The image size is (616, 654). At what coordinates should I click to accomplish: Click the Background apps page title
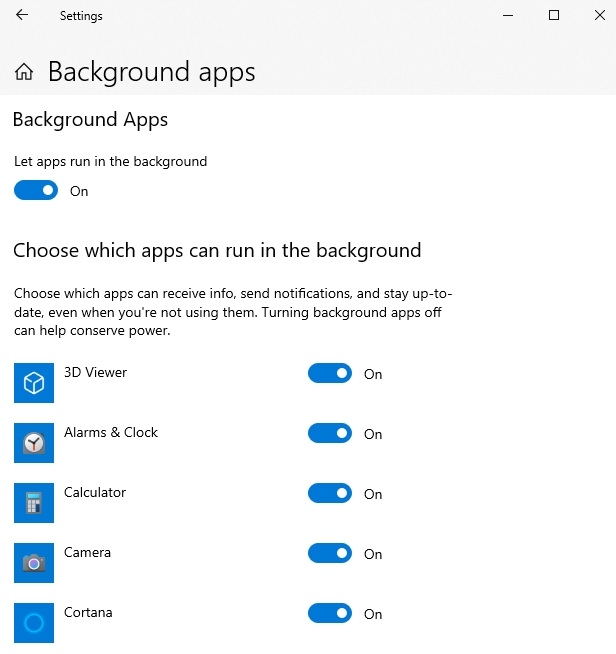pos(151,72)
